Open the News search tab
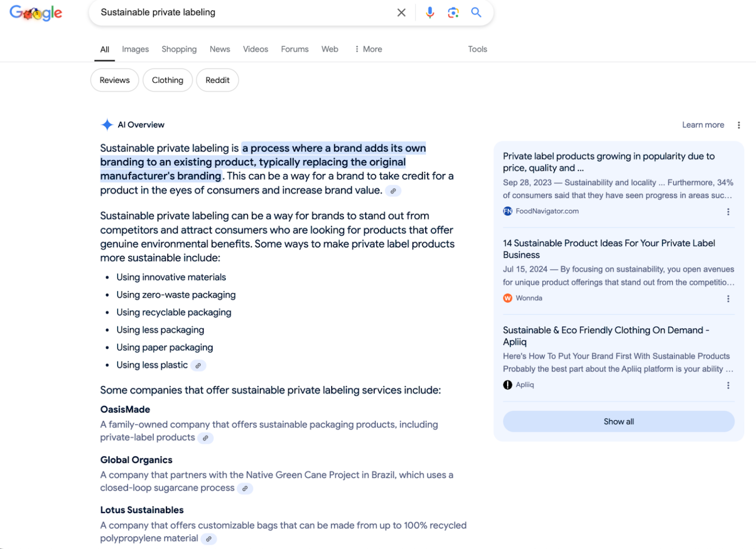756x549 pixels. (220, 49)
